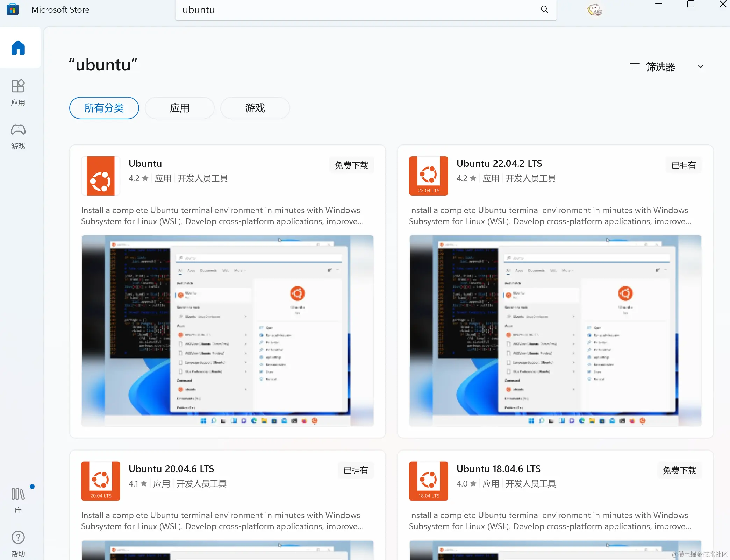Open the Help icon in sidebar
Viewport: 730px width, 560px height.
(x=18, y=543)
